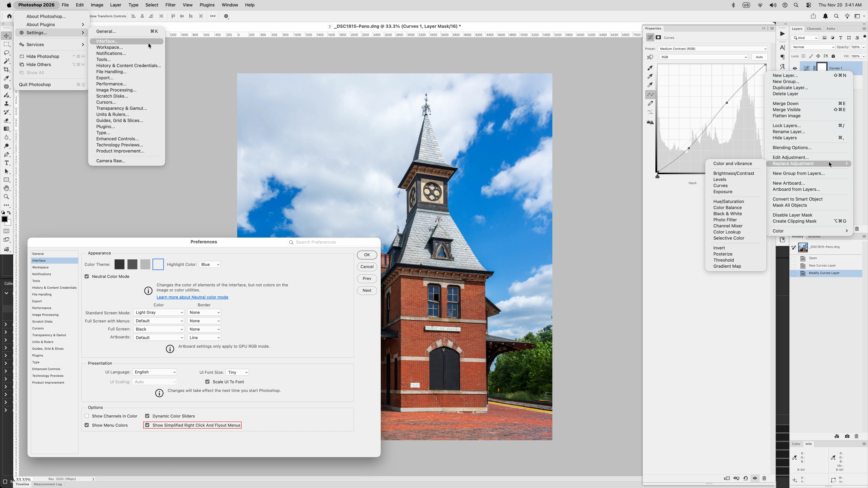Pick the darkest Color Theme swatch
Image resolution: width=868 pixels, height=488 pixels.
pyautogui.click(x=119, y=264)
